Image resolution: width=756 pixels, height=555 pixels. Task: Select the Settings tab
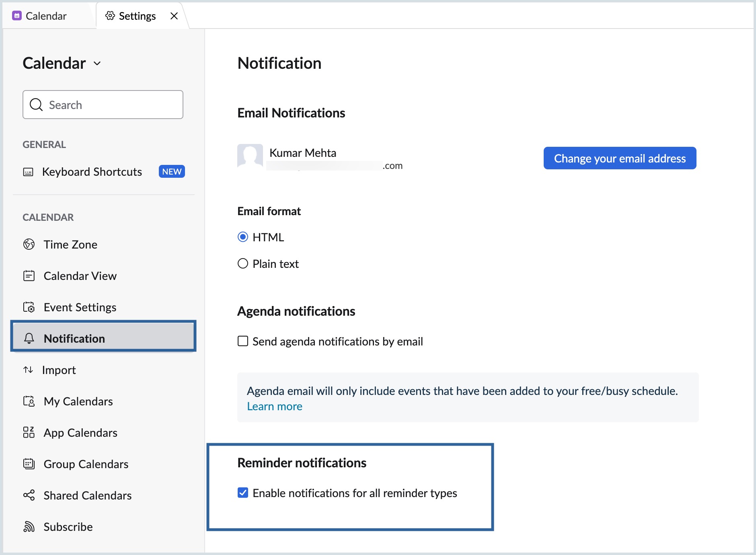[x=137, y=16]
